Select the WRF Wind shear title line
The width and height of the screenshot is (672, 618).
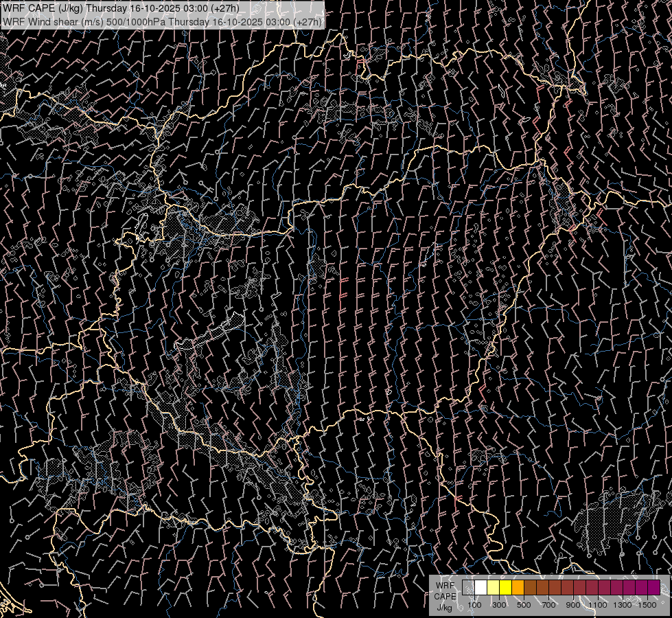162,21
